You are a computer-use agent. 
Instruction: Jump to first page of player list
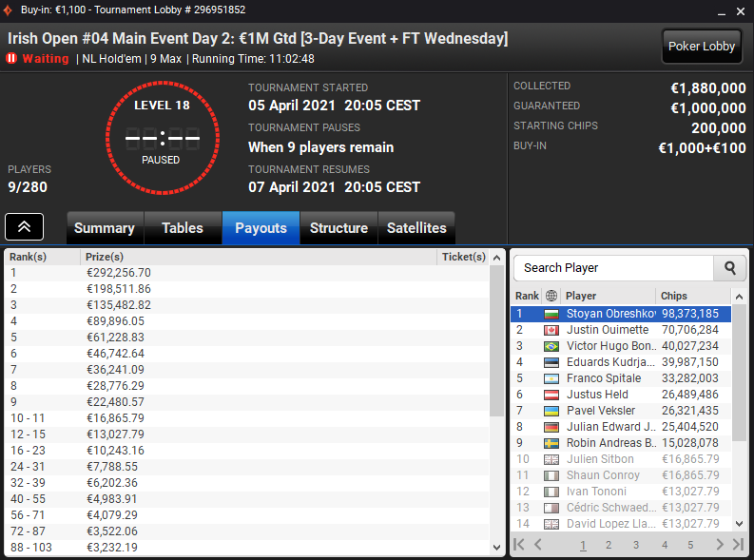click(519, 545)
